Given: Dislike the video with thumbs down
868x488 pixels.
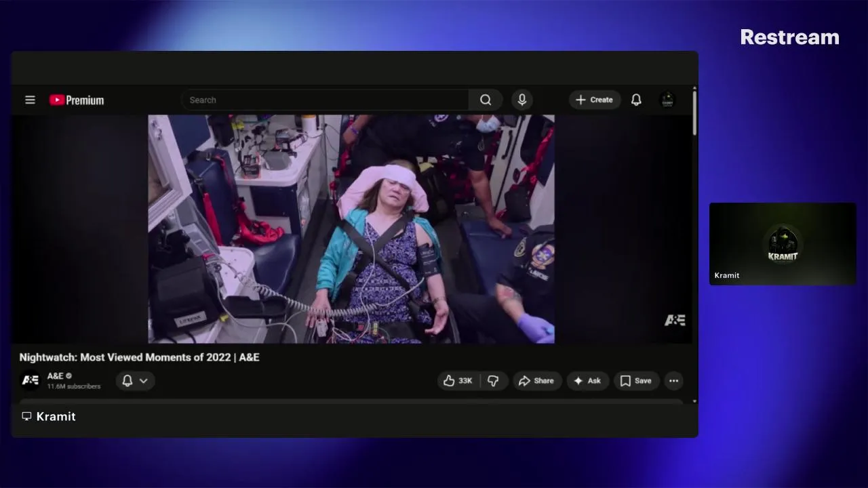Looking at the screenshot, I should coord(493,381).
